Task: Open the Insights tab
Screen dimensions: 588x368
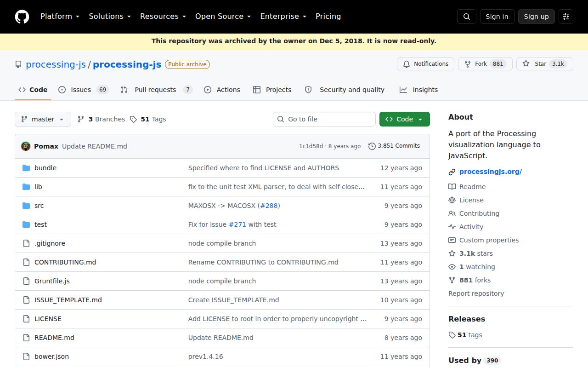Action: [x=419, y=90]
